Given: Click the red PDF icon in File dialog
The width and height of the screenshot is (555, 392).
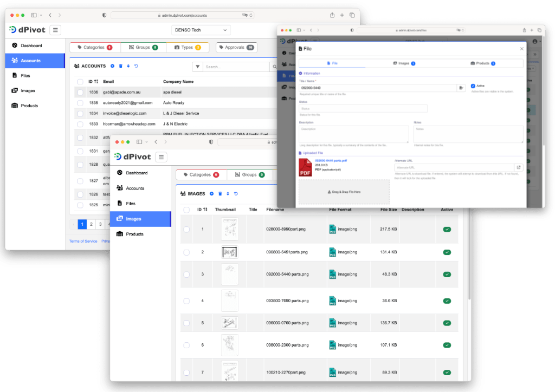Looking at the screenshot, I should (305, 167).
